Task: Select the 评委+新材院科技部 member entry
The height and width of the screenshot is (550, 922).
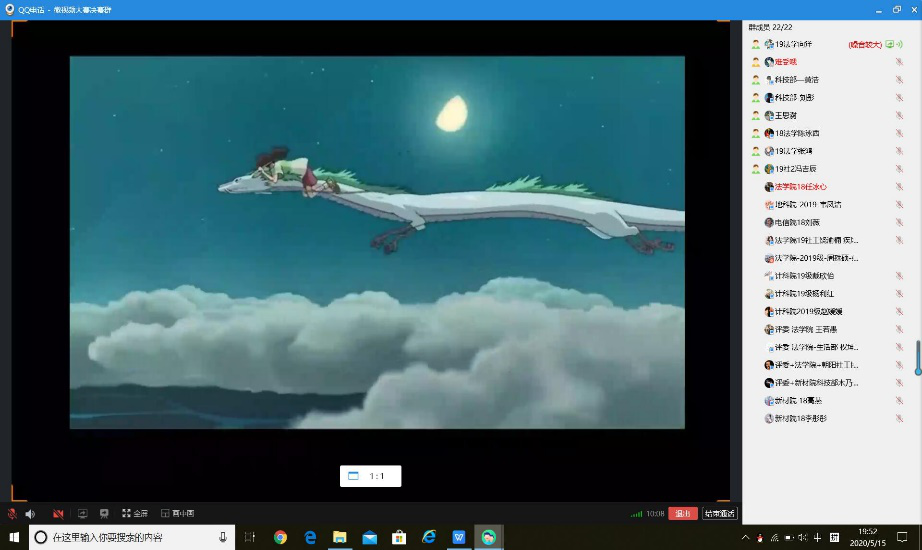Action: click(x=826, y=383)
